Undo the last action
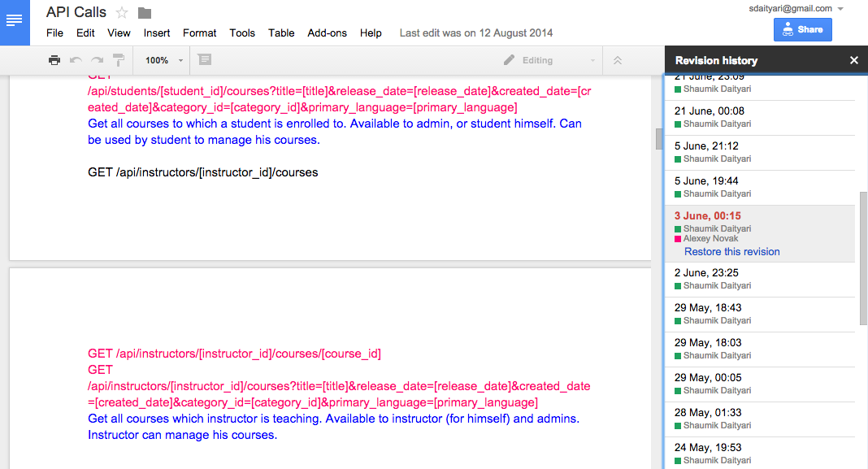This screenshot has height=469, width=868. [76, 60]
